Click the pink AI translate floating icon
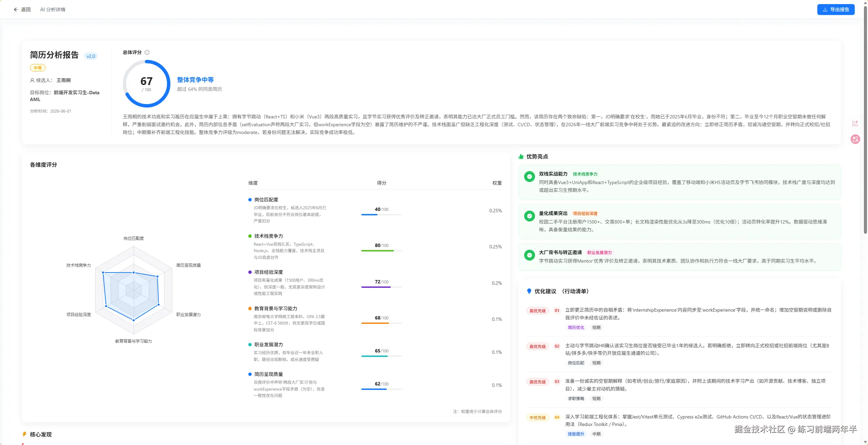The width and height of the screenshot is (868, 445). click(855, 139)
